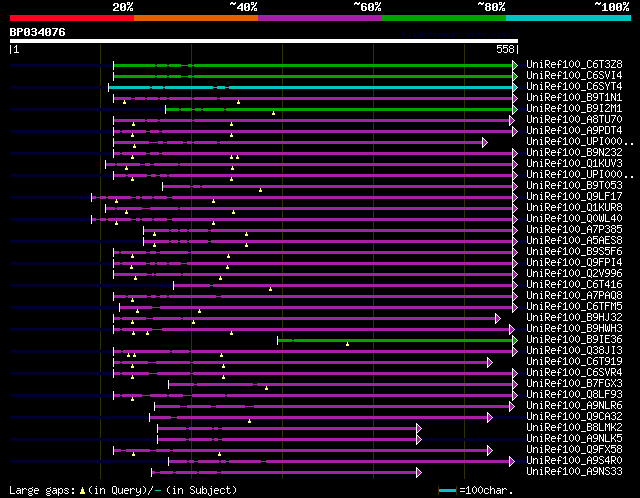Click the yellow gap marker under B9I2M1 bar
The image size is (640, 498).
pos(273,113)
